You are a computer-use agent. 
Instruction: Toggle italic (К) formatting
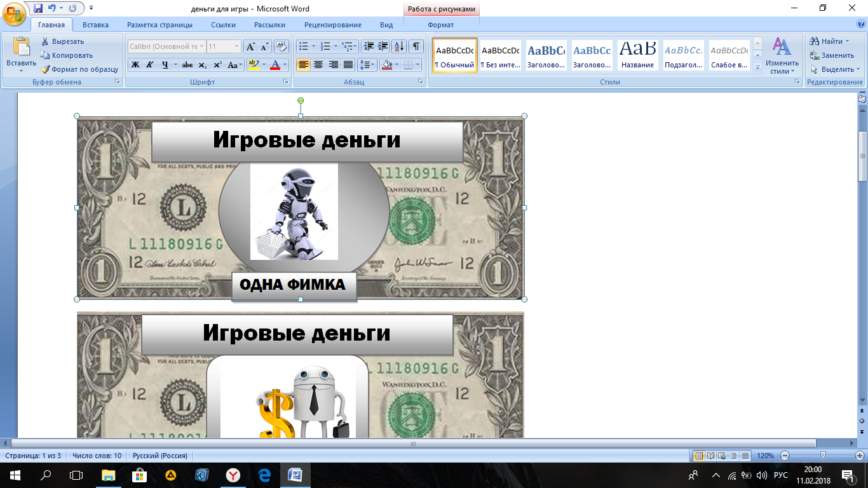[x=150, y=65]
